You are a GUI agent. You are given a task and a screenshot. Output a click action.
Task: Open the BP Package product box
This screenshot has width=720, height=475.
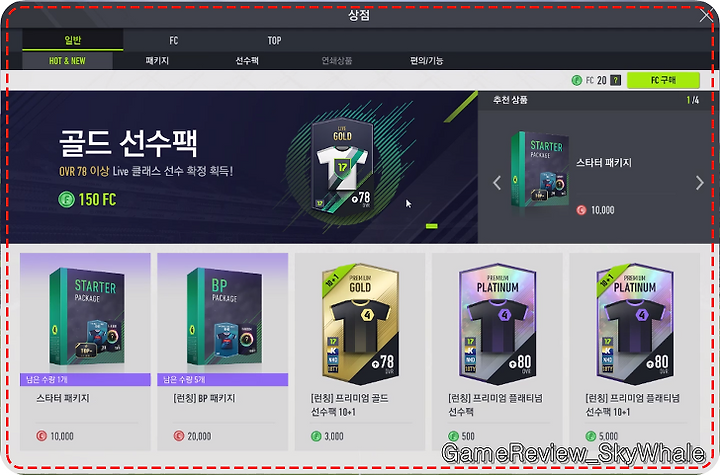pos(224,317)
